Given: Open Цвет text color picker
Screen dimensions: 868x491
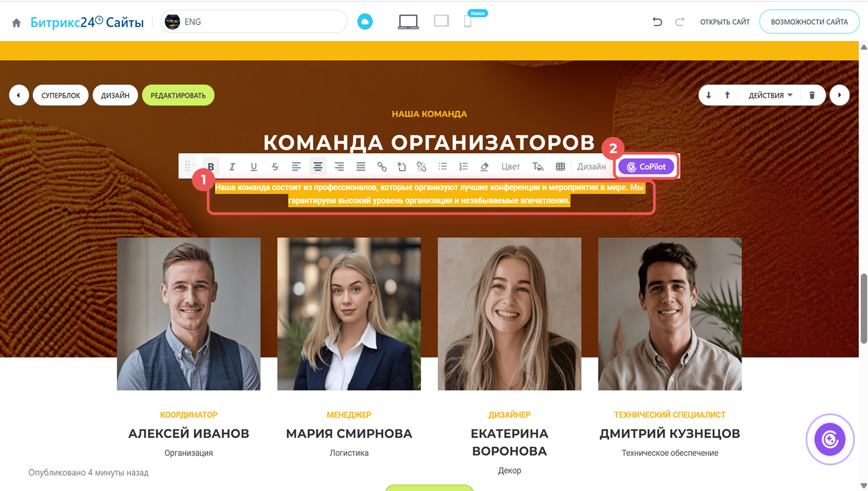Looking at the screenshot, I should pyautogui.click(x=510, y=166).
